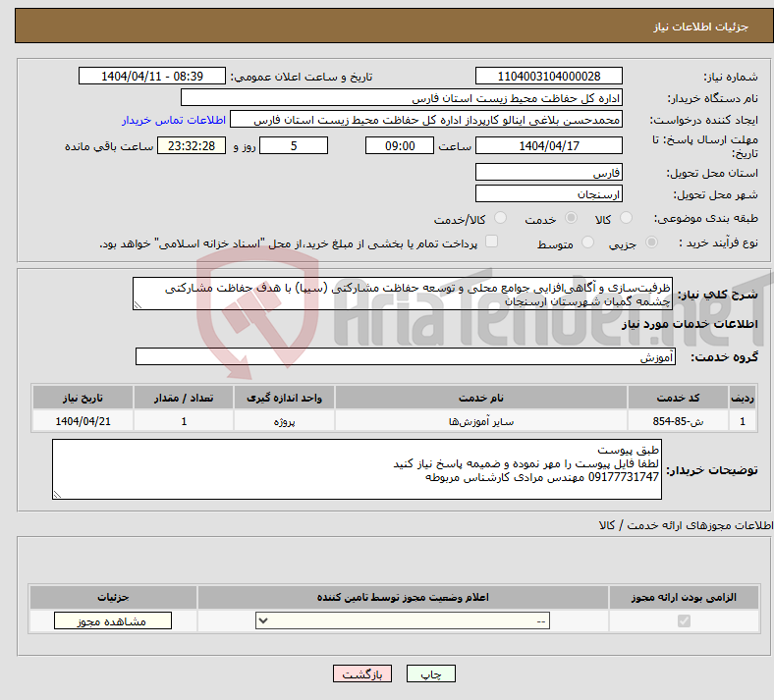Click the جزئیات اطلاعات نیاز page title

coord(701,27)
